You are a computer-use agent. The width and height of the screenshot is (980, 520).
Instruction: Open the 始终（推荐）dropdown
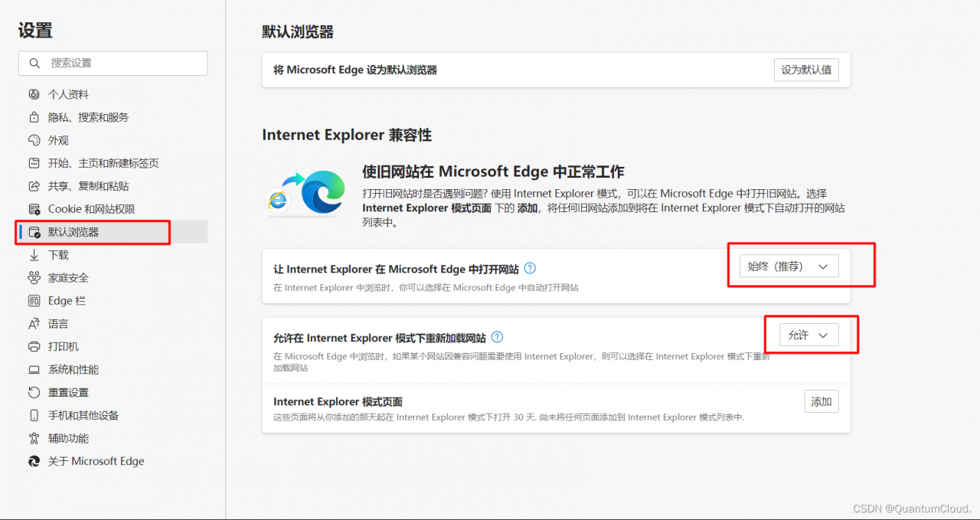point(789,267)
